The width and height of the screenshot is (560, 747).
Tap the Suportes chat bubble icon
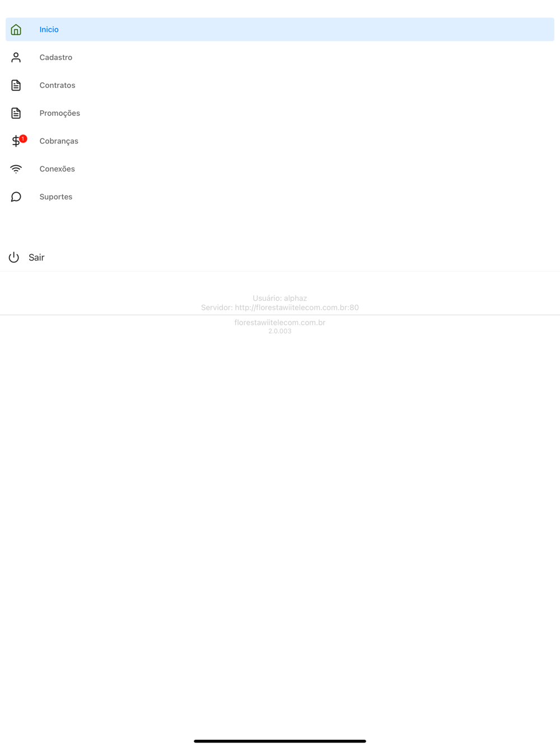[16, 197]
